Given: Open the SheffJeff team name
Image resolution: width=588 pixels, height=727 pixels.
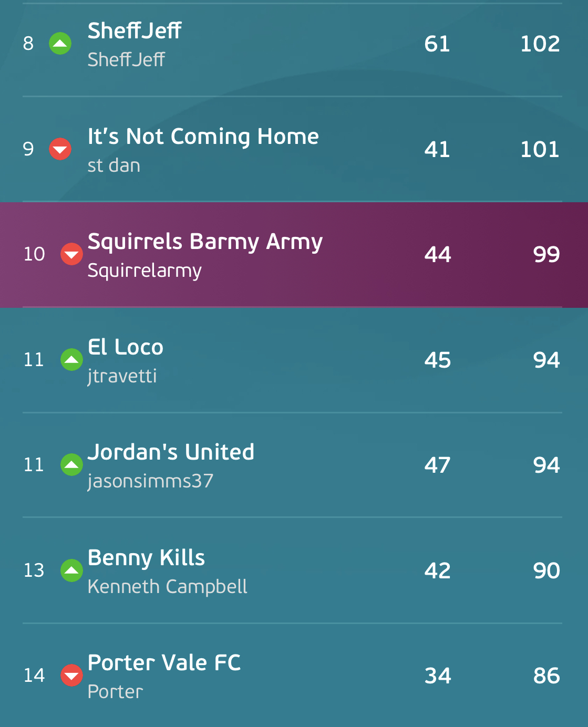Looking at the screenshot, I should pos(135,30).
